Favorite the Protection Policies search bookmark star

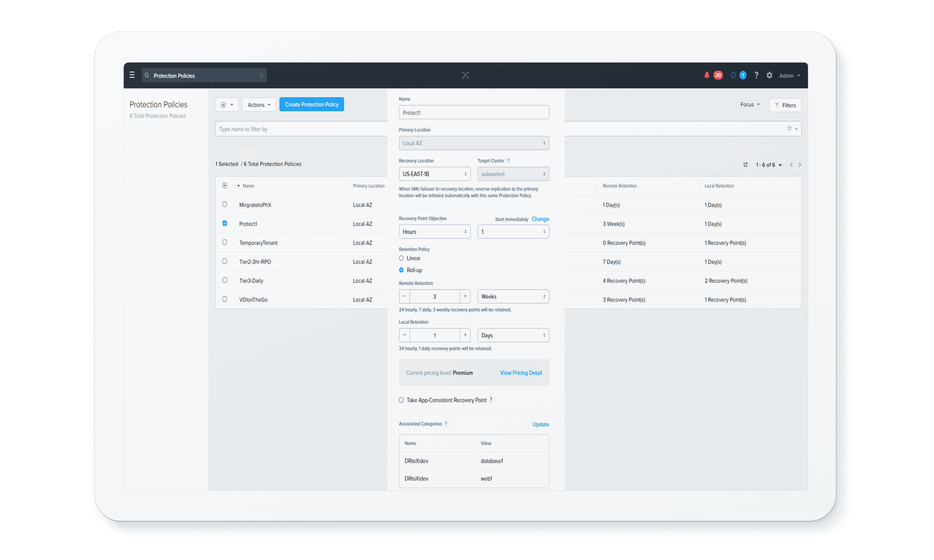click(x=261, y=76)
